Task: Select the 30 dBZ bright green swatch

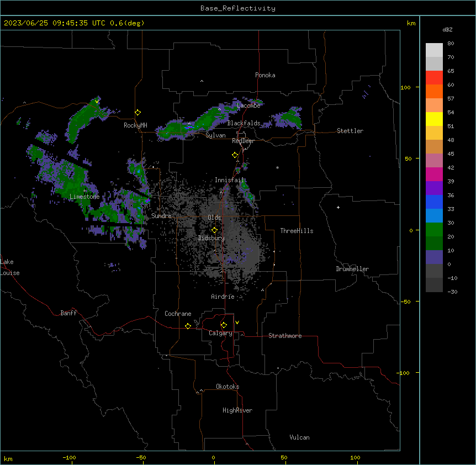Action: click(434, 230)
